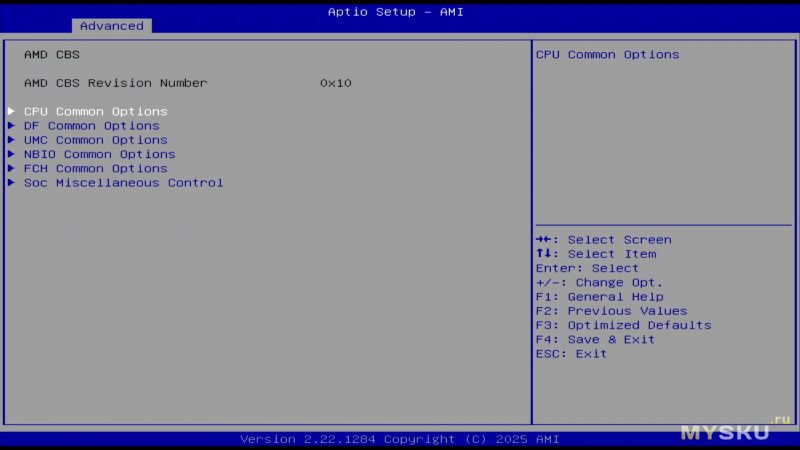Click the F3: Optimized Defaults hint

tap(623, 326)
